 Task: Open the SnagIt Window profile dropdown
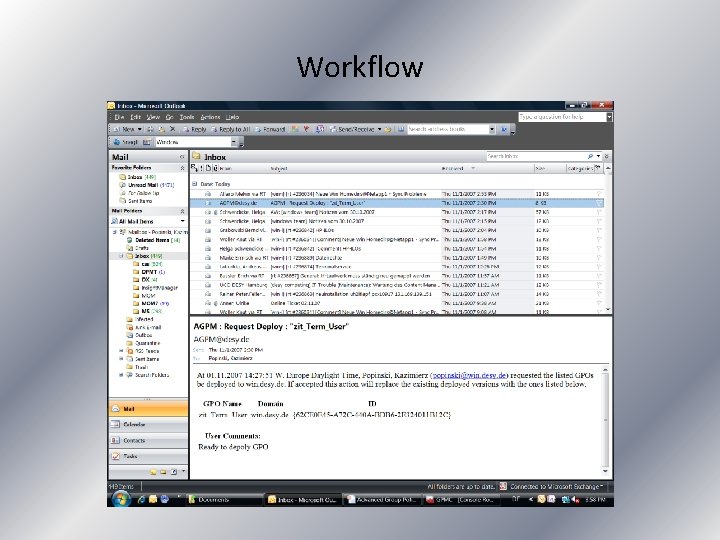coord(234,142)
